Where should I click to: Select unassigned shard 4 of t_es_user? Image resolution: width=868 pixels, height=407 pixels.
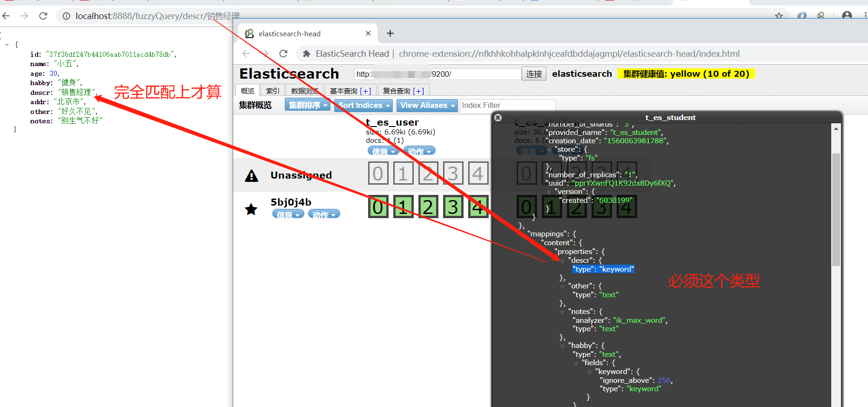click(478, 173)
